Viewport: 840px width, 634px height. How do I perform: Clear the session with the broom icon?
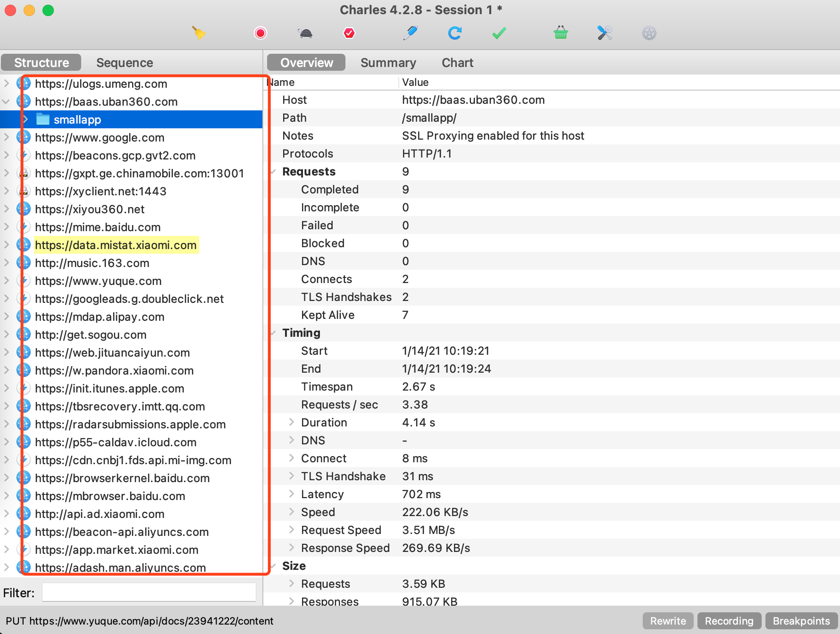click(199, 33)
